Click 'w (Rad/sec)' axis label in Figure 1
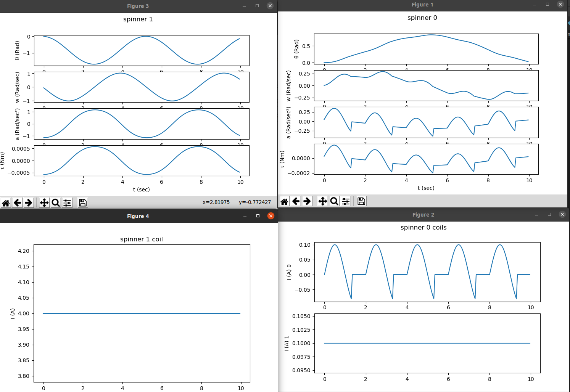The image size is (570, 392). click(288, 85)
